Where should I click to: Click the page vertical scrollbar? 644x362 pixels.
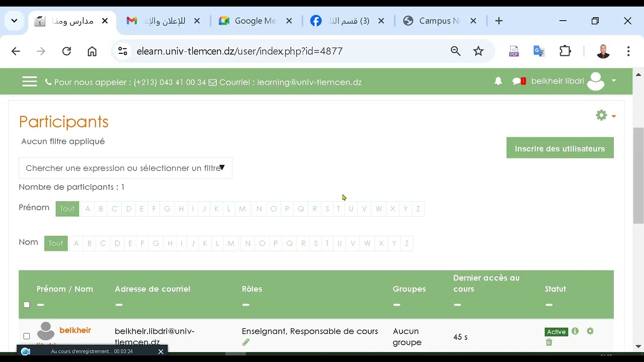(638, 176)
